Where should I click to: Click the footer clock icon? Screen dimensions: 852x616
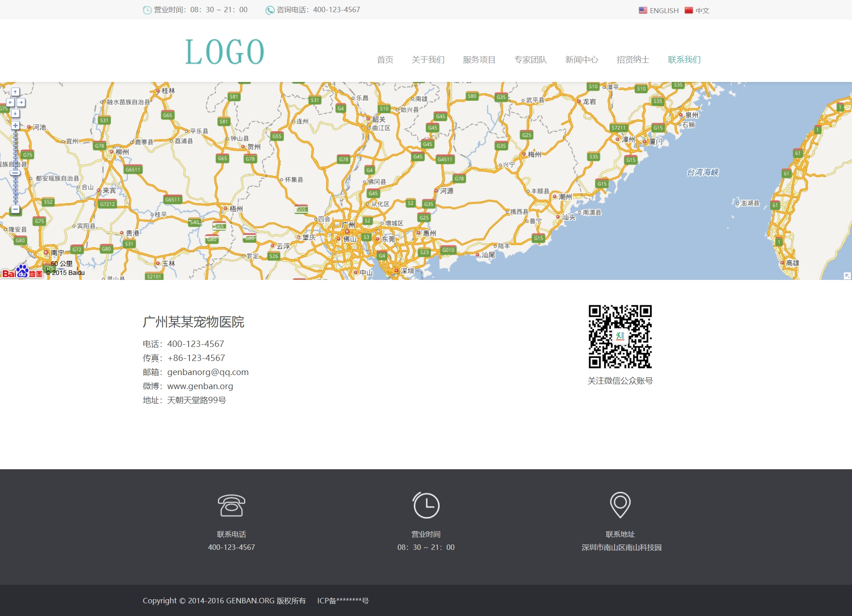tap(426, 505)
